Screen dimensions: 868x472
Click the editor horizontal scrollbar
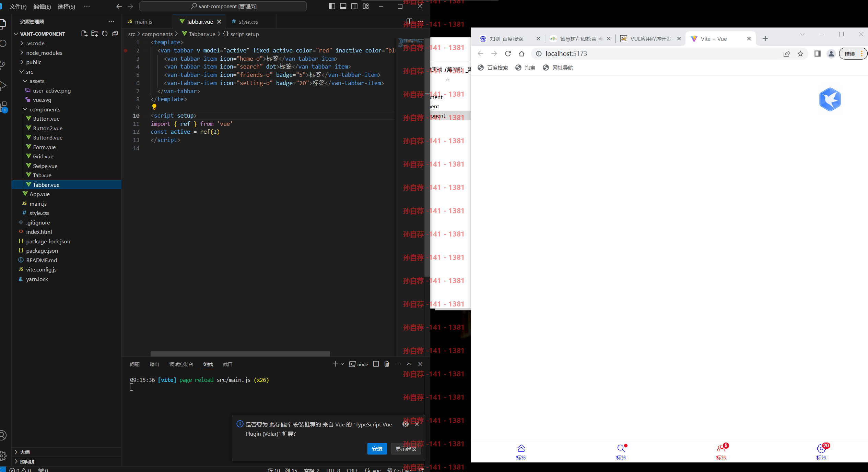pyautogui.click(x=240, y=354)
